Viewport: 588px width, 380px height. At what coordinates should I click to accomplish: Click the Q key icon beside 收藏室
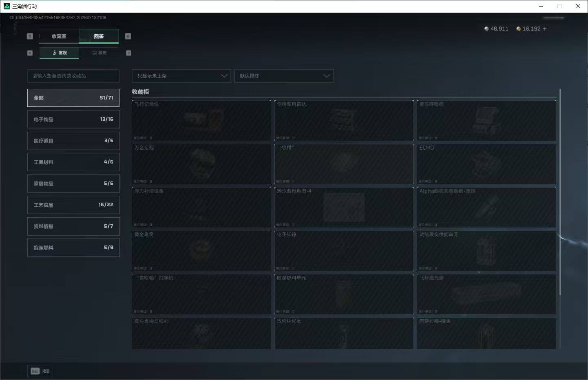pyautogui.click(x=30, y=36)
